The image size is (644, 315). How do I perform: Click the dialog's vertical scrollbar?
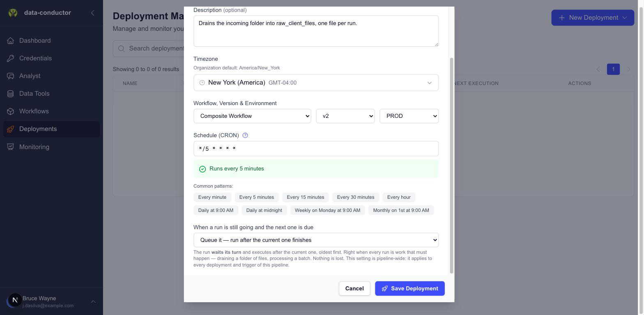click(451, 166)
